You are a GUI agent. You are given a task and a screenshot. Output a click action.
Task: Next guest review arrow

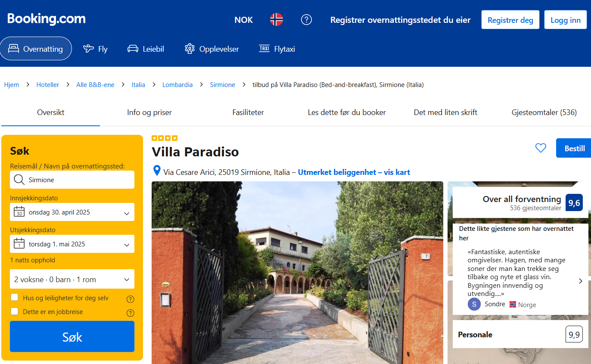580,281
